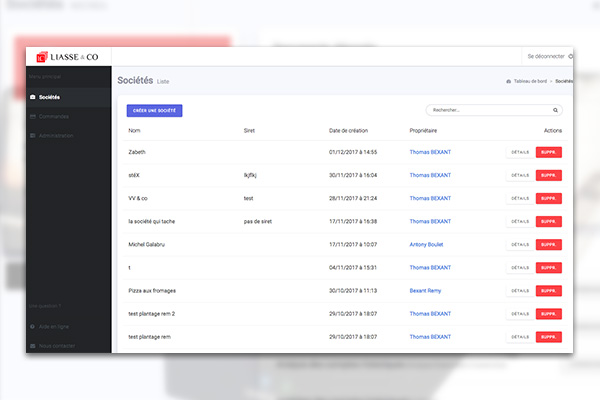Go to Tableau de bord breadcrumb
Image resolution: width=600 pixels, height=400 pixels.
pyautogui.click(x=530, y=81)
